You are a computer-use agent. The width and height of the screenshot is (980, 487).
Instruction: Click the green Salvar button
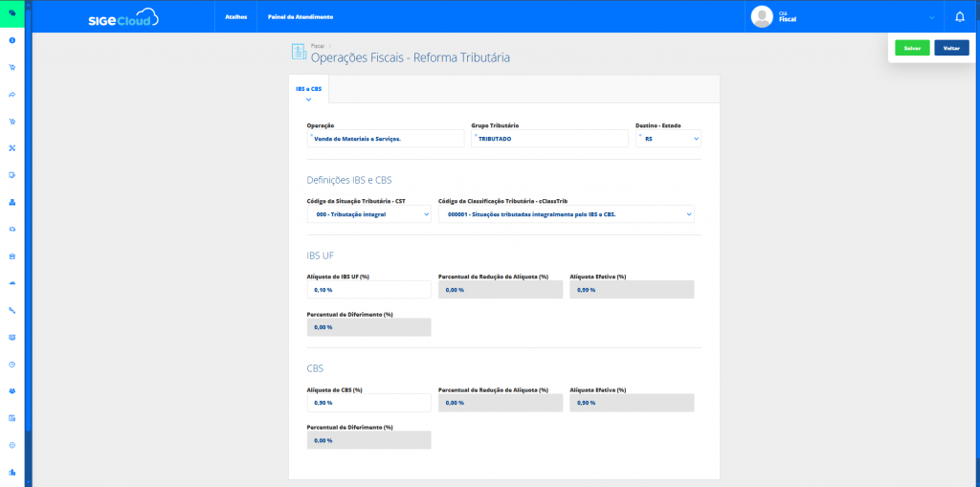click(x=912, y=48)
